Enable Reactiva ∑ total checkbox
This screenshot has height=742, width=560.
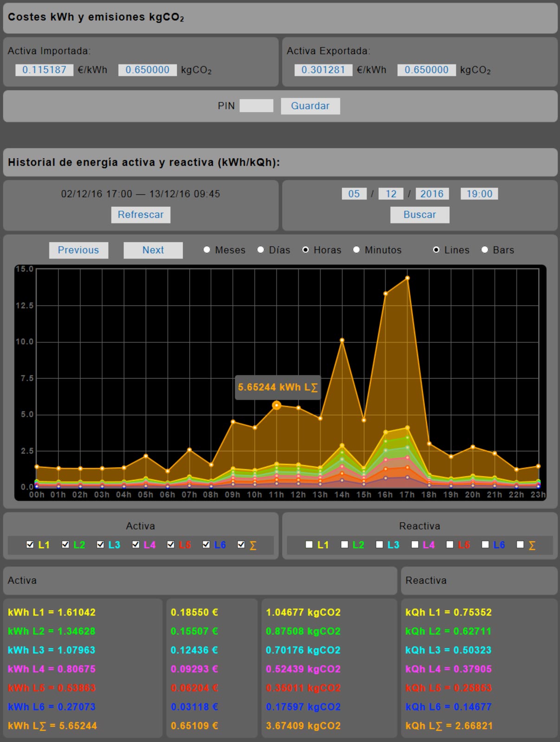pos(520,545)
